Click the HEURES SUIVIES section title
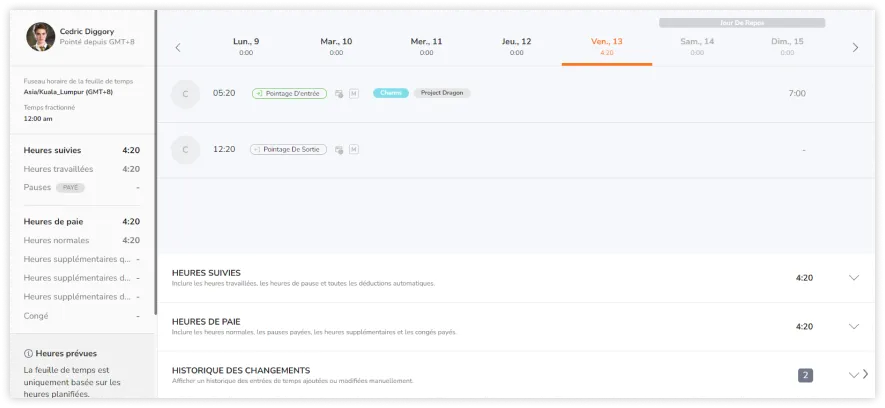The image size is (885, 408). (207, 273)
